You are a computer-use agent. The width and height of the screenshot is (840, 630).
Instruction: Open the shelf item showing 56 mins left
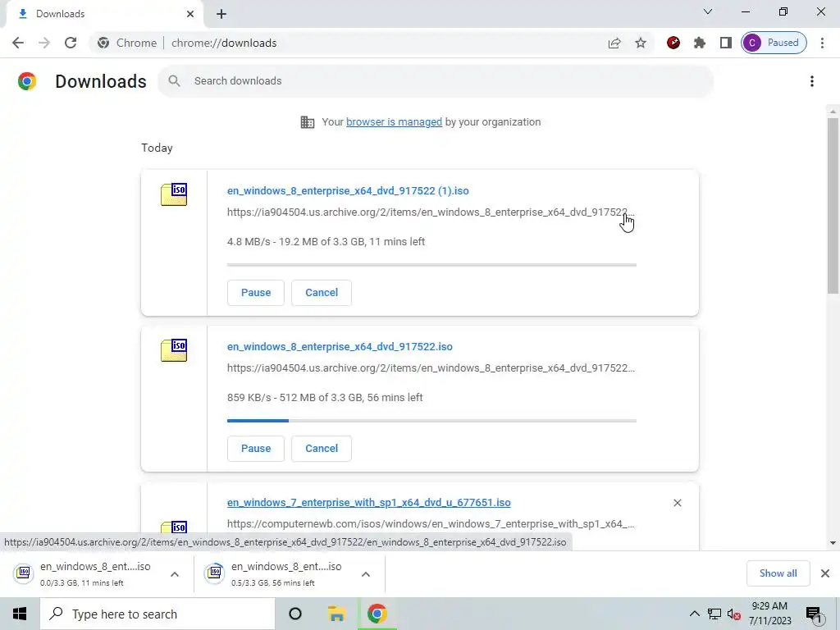click(x=277, y=573)
